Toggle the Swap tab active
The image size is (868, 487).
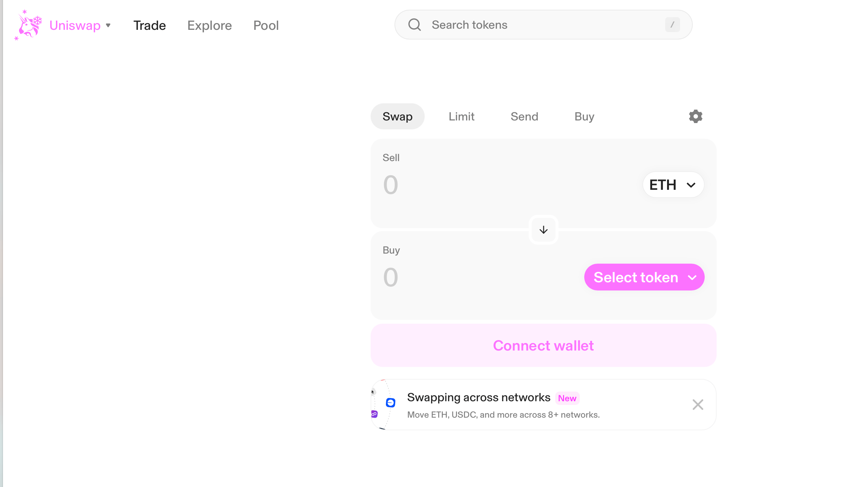397,116
